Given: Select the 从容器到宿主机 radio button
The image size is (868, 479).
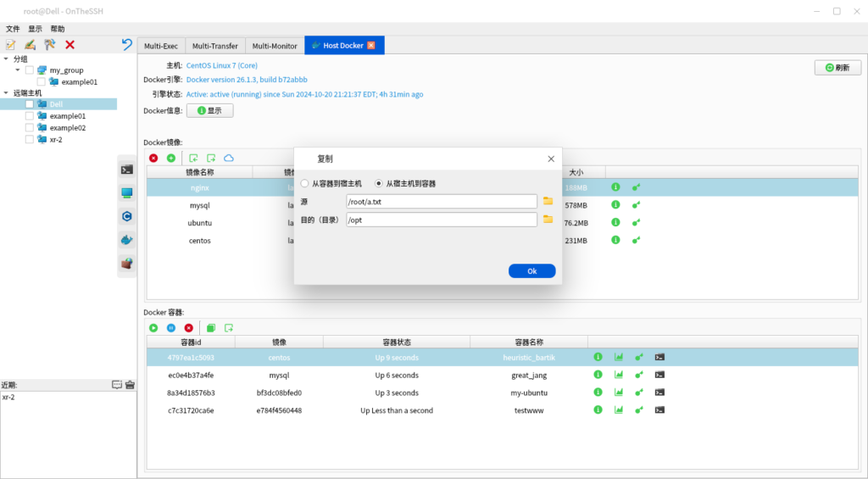Looking at the screenshot, I should click(305, 183).
